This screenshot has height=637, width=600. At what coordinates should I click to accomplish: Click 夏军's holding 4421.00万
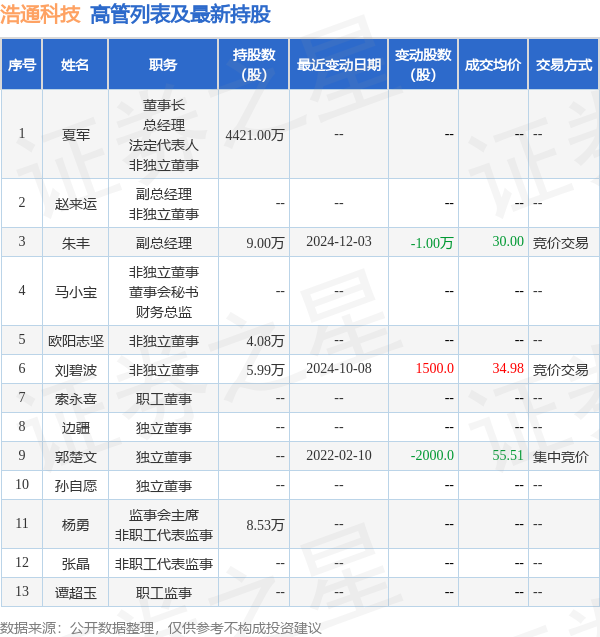(255, 135)
